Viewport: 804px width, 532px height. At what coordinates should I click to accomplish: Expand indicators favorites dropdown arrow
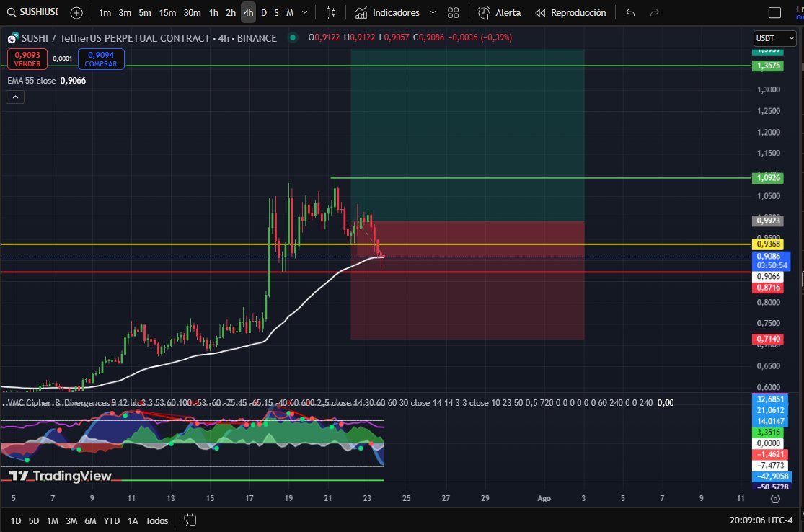tap(433, 13)
